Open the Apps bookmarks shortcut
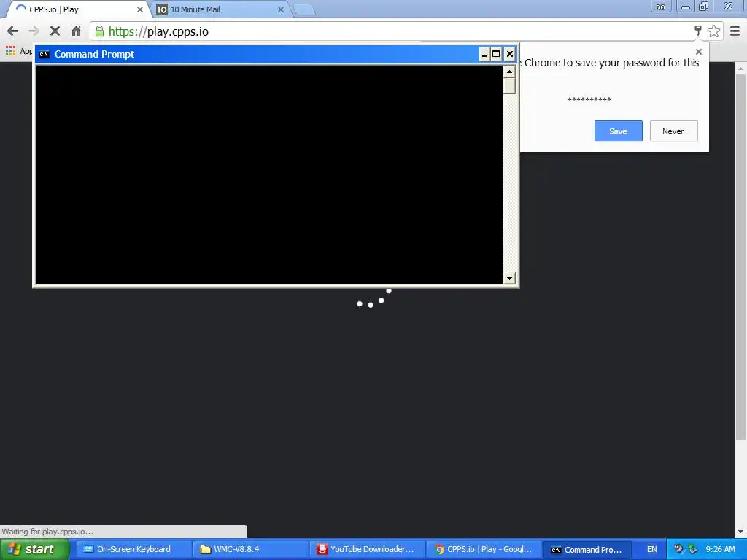Screen dimensions: 747x560 click(18, 51)
